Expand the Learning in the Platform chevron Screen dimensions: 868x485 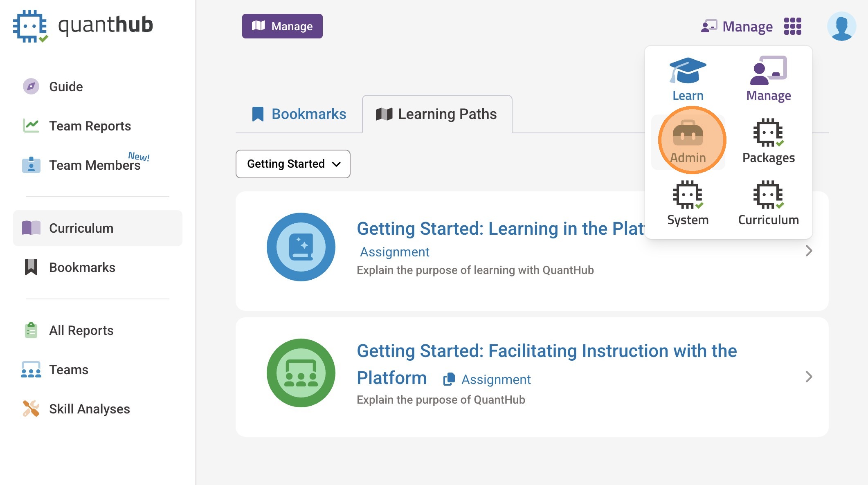click(x=808, y=251)
